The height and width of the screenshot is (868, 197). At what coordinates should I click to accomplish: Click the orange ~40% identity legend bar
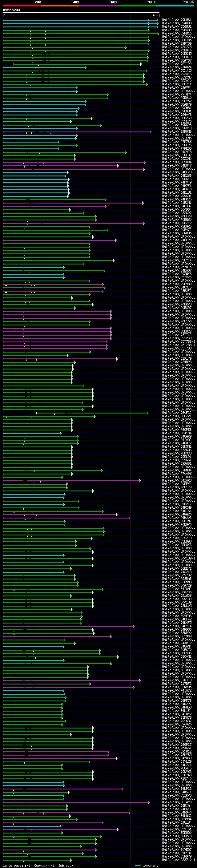click(x=60, y=6)
